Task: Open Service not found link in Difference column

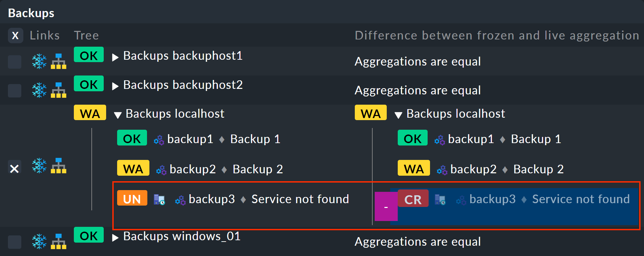Action: click(581, 199)
